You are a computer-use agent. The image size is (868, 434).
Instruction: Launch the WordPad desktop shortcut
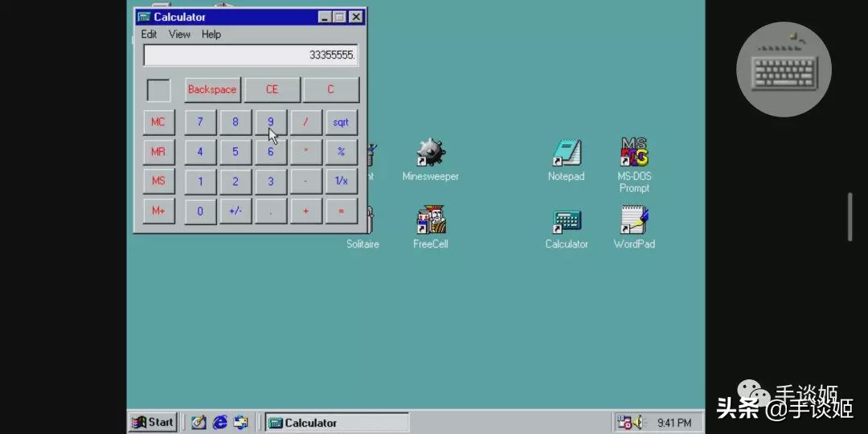[x=634, y=227]
